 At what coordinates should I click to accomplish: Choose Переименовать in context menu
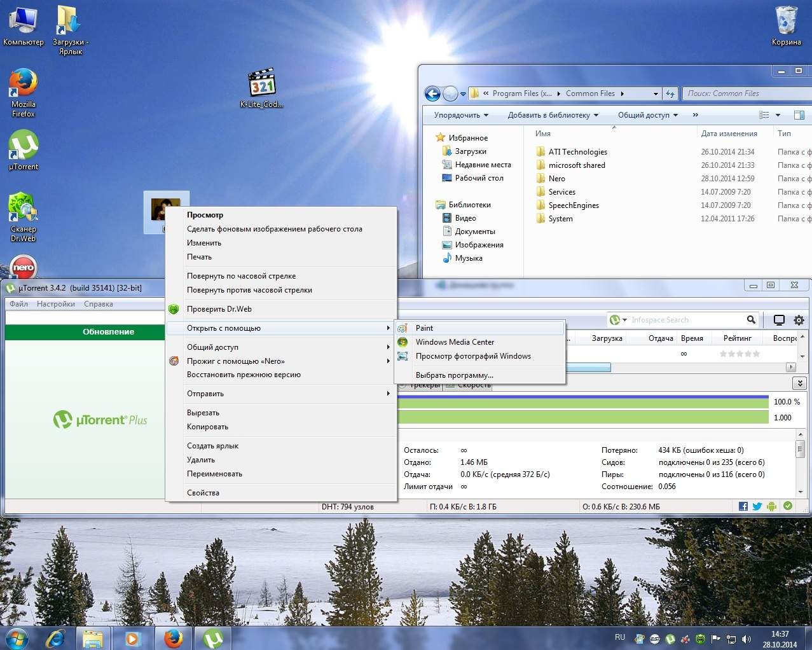coord(281,474)
